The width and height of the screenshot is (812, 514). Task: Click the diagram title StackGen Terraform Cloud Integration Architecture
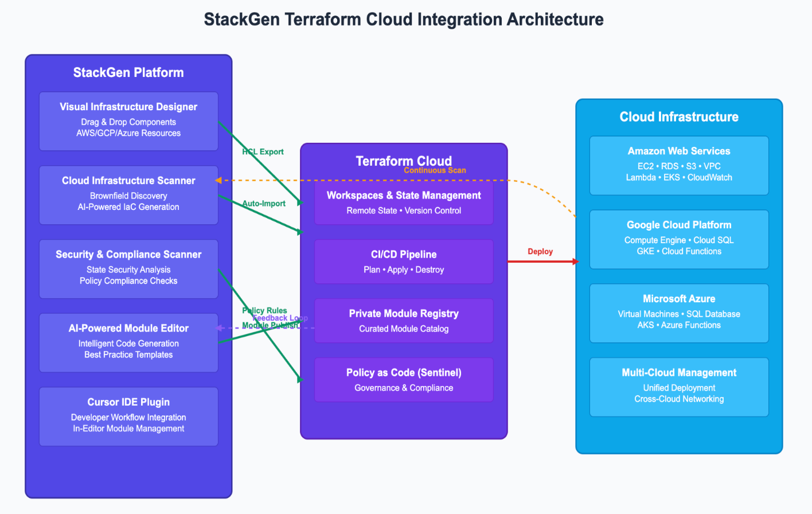[x=404, y=20]
